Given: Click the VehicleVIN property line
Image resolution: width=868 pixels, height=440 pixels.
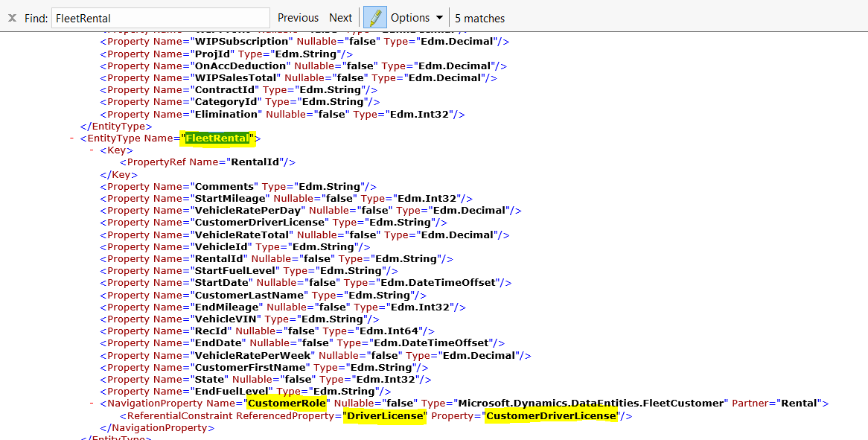Looking at the screenshot, I should coord(239,319).
